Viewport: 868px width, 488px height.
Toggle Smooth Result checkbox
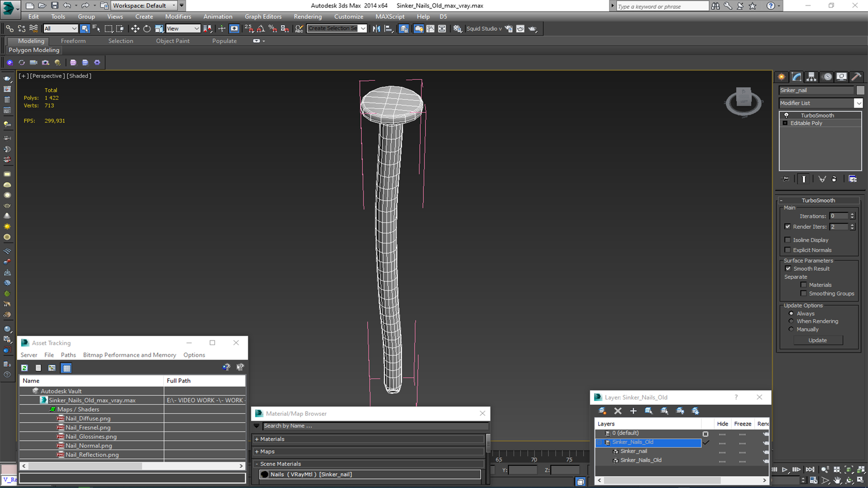tap(790, 268)
